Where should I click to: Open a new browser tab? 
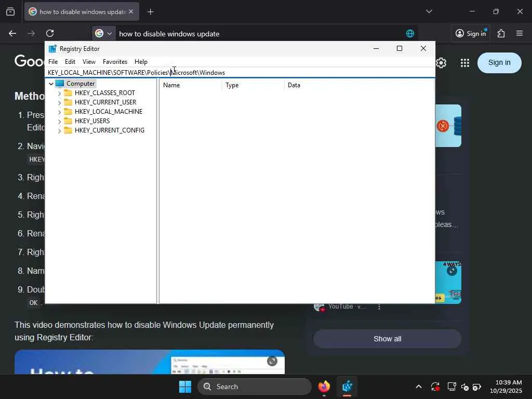click(x=150, y=12)
